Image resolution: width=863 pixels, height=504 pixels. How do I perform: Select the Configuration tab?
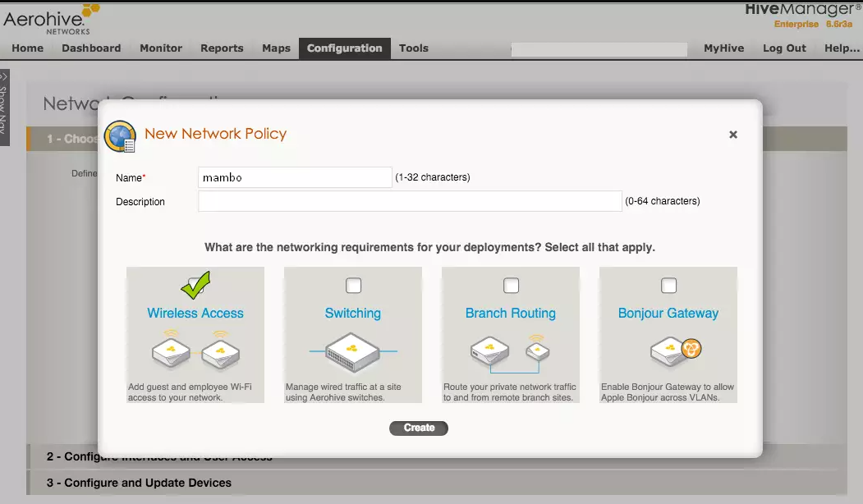(x=345, y=48)
